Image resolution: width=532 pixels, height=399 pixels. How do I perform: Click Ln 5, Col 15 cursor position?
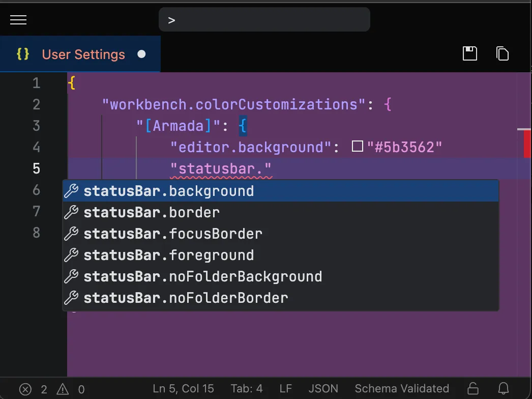click(x=183, y=389)
